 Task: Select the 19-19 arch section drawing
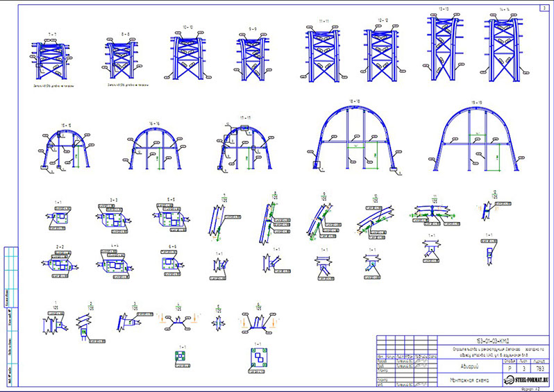click(477, 137)
